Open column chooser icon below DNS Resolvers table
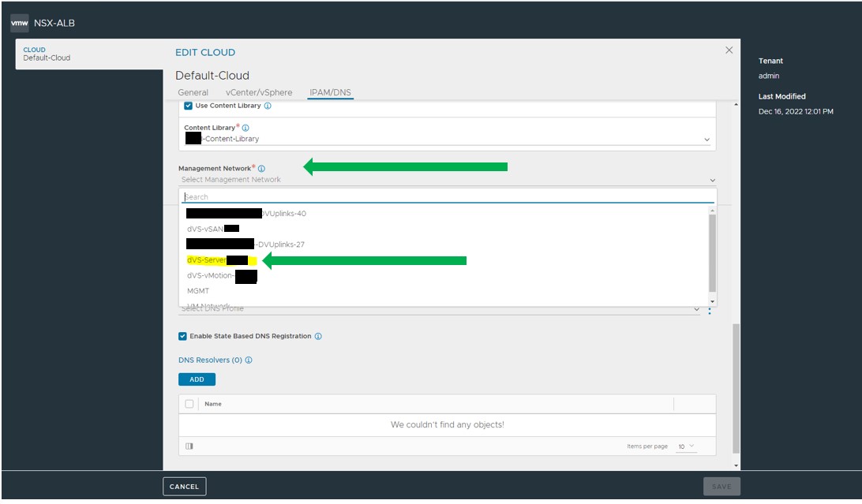Viewport: 862px width, 504px height. pyautogui.click(x=189, y=446)
